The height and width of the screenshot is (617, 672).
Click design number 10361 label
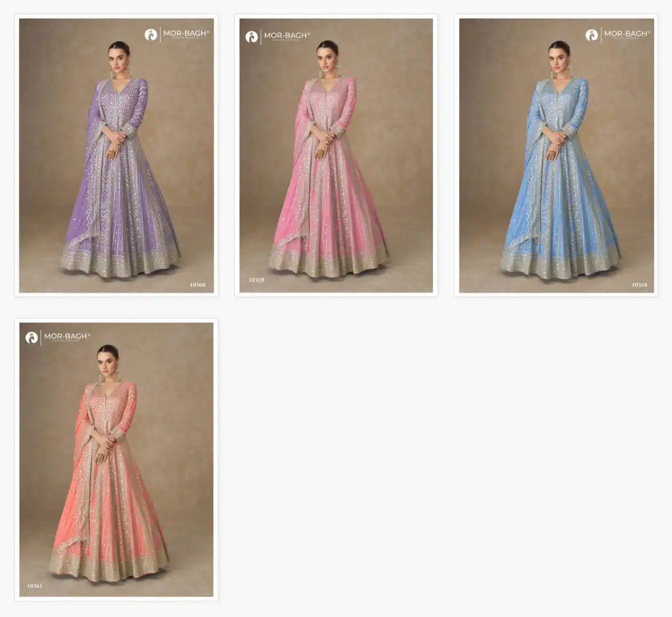(x=35, y=586)
